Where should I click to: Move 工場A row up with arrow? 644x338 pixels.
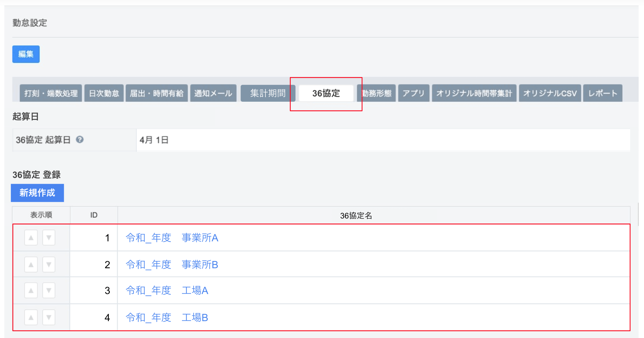point(31,290)
